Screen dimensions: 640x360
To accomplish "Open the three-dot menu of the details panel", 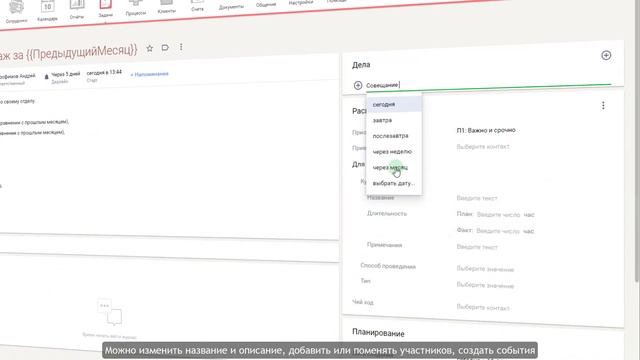I will (603, 105).
